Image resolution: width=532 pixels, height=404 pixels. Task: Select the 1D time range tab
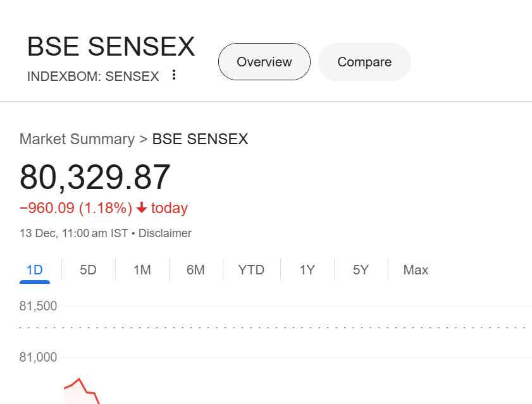34,269
